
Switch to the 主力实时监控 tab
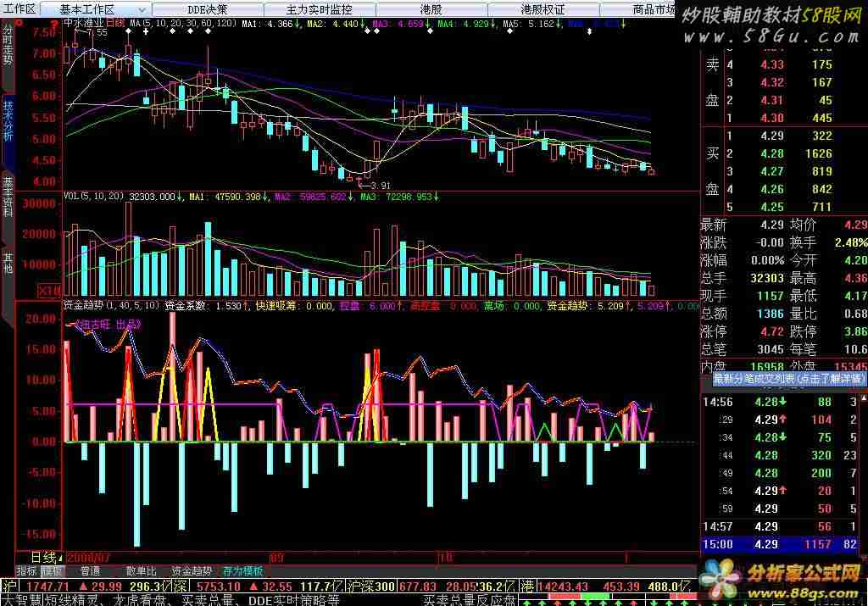pos(320,9)
